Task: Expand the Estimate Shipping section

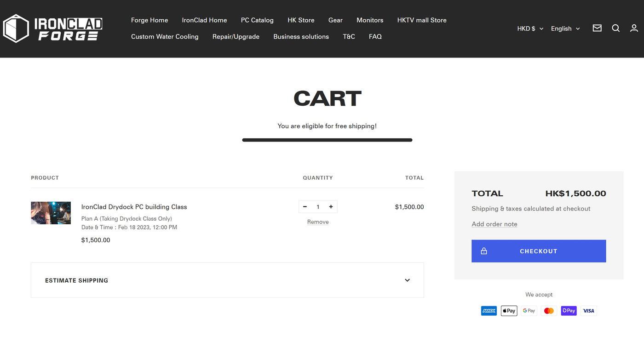Action: (227, 280)
